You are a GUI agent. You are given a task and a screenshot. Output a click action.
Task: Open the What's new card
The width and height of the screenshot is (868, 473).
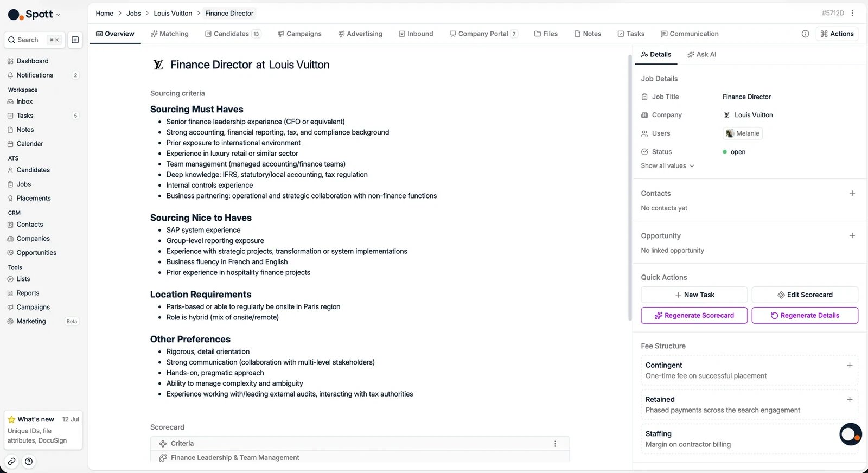tap(43, 430)
